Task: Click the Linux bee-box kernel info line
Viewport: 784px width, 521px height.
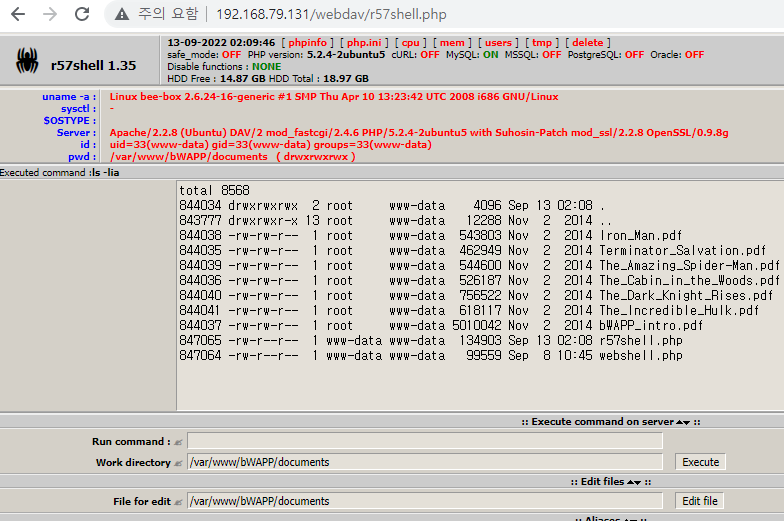Action: pyautogui.click(x=334, y=96)
